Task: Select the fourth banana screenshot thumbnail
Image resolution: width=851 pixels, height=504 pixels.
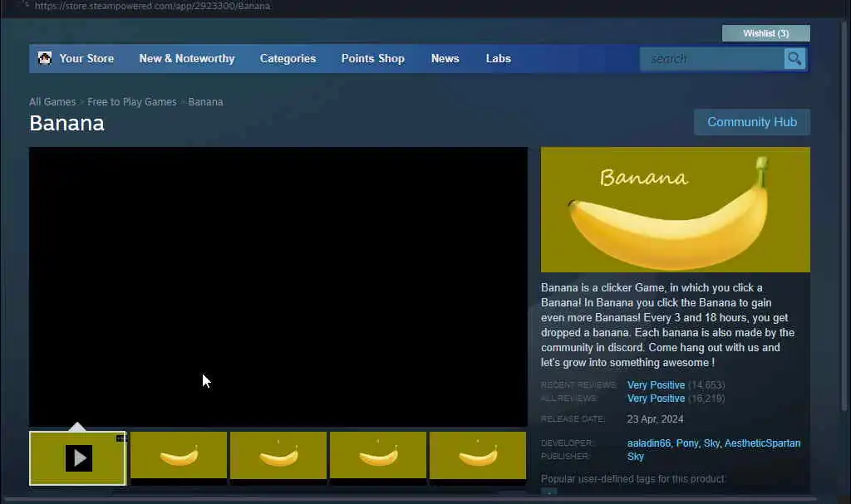Action: pyautogui.click(x=378, y=455)
